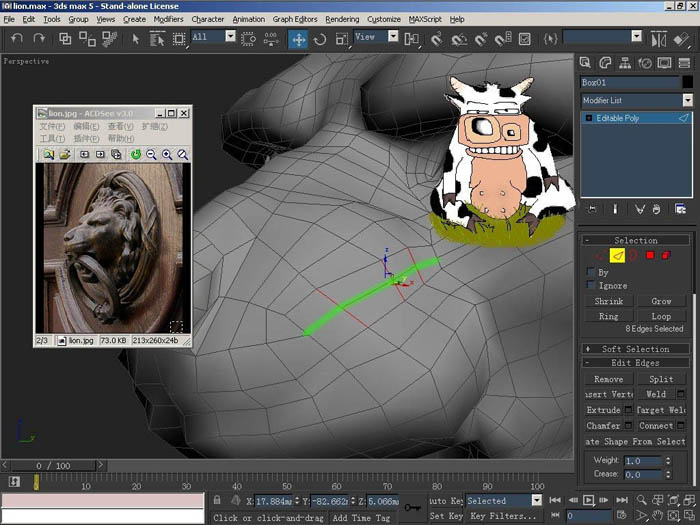Screen dimensions: 700x525
Task: Open Extrude settings box button
Action: [x=628, y=410]
